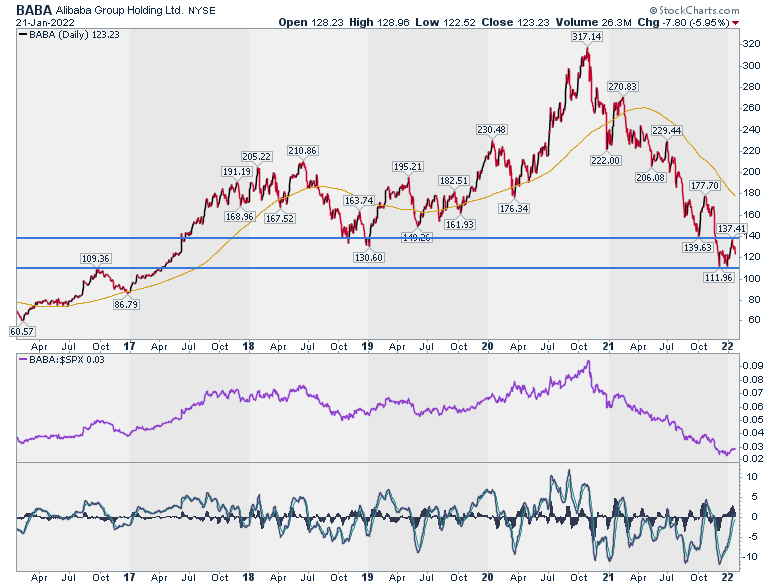Click the High 128.96 value
Image resolution: width=780 pixels, height=586 pixels.
(380, 22)
